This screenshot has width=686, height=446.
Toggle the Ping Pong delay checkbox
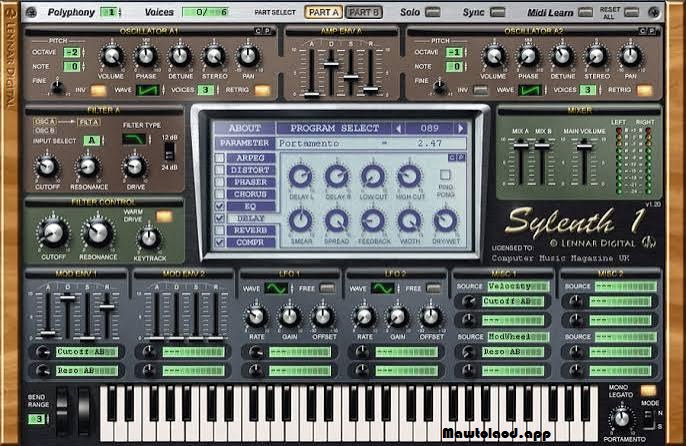tap(445, 175)
